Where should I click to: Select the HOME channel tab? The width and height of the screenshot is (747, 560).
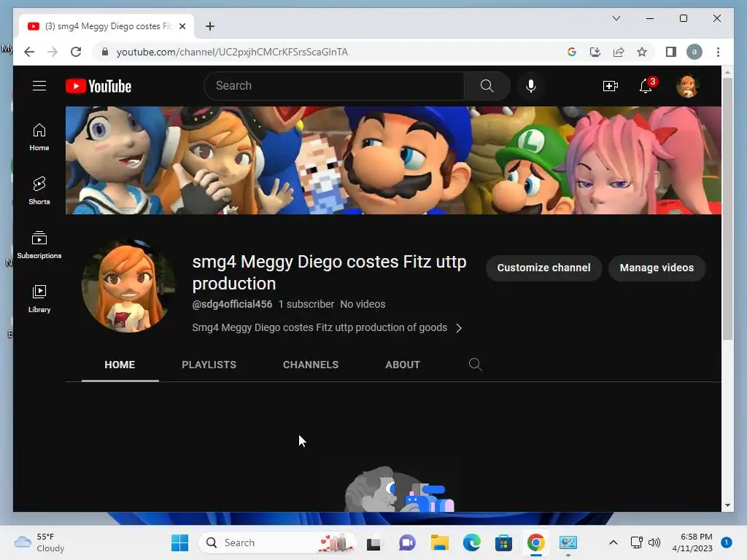(x=120, y=365)
